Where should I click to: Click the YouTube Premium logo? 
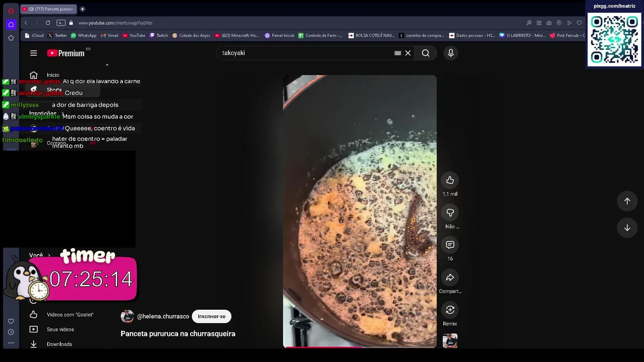(66, 53)
